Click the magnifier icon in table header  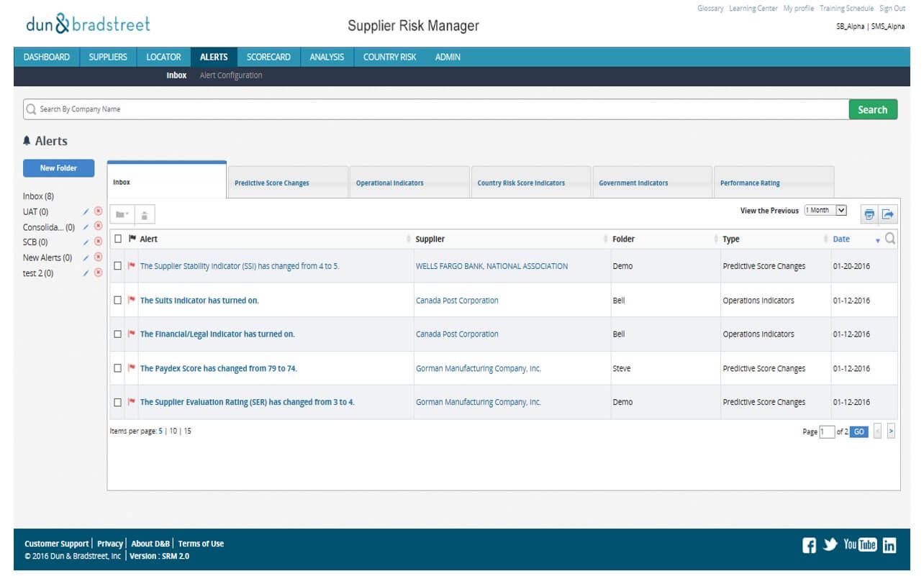[890, 239]
